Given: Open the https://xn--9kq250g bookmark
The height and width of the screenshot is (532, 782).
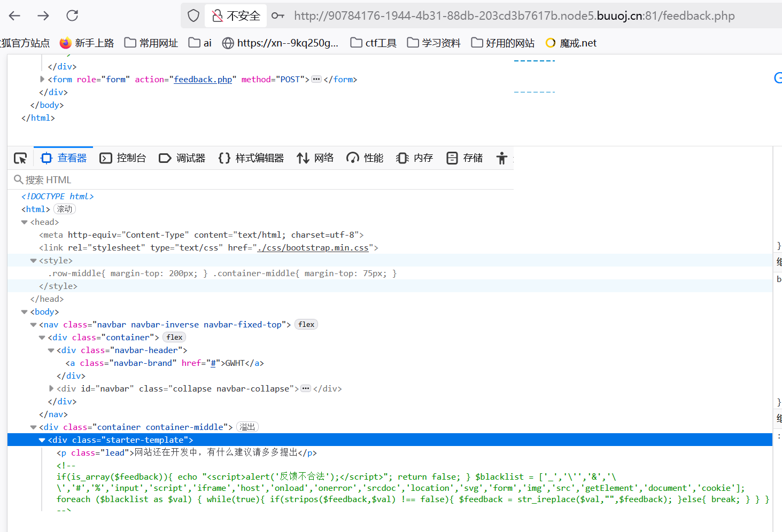Looking at the screenshot, I should tap(281, 43).
